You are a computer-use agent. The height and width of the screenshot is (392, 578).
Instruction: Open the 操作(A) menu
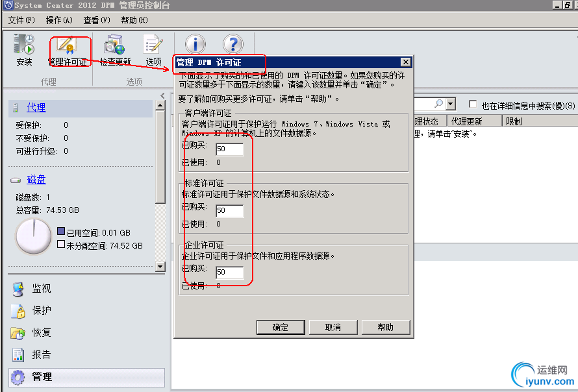[x=59, y=20]
